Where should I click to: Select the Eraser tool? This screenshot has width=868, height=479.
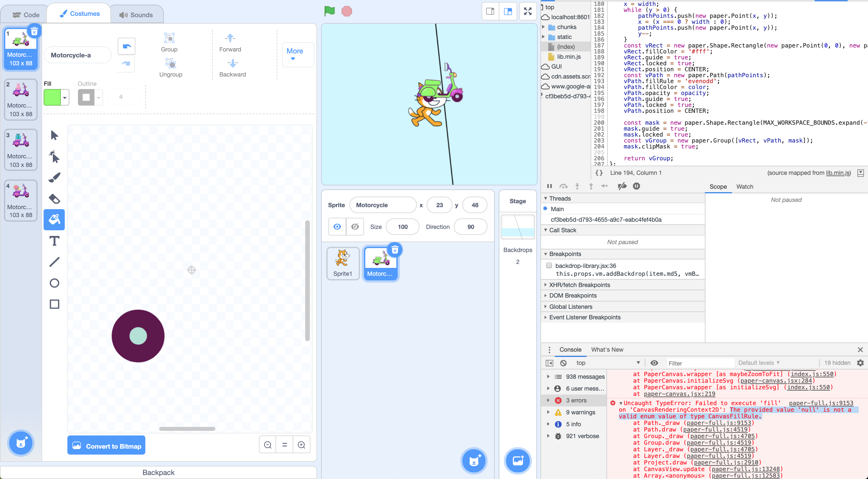tap(54, 199)
